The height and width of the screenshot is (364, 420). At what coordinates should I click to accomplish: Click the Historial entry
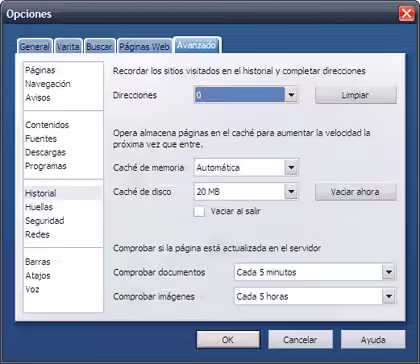63,193
